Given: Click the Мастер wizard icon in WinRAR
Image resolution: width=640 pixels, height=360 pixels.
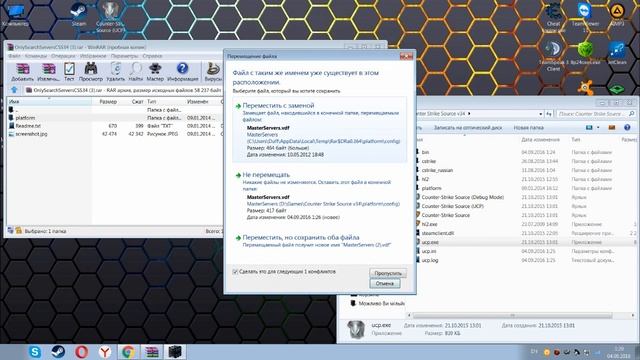Looking at the screenshot, I should tap(155, 72).
